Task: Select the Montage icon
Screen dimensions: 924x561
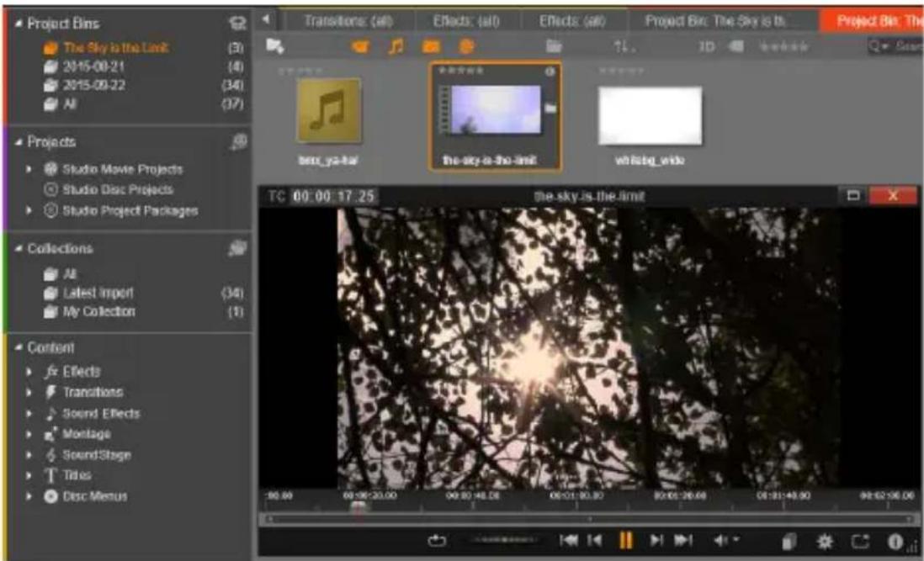Action: 51,435
